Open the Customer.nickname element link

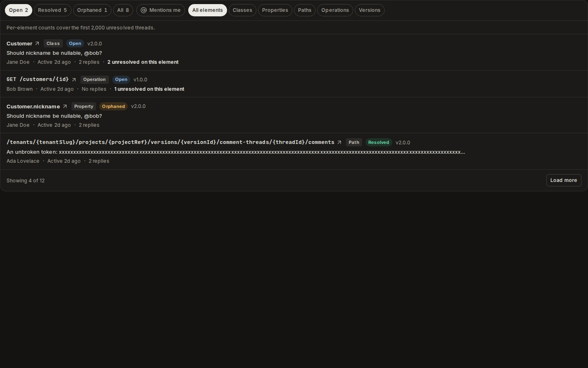tap(33, 107)
